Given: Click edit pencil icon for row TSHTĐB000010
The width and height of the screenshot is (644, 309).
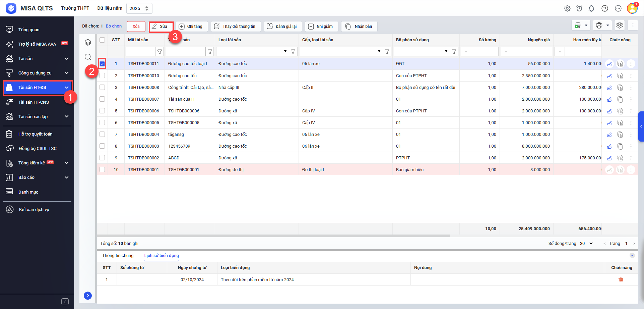Looking at the screenshot, I should (609, 76).
